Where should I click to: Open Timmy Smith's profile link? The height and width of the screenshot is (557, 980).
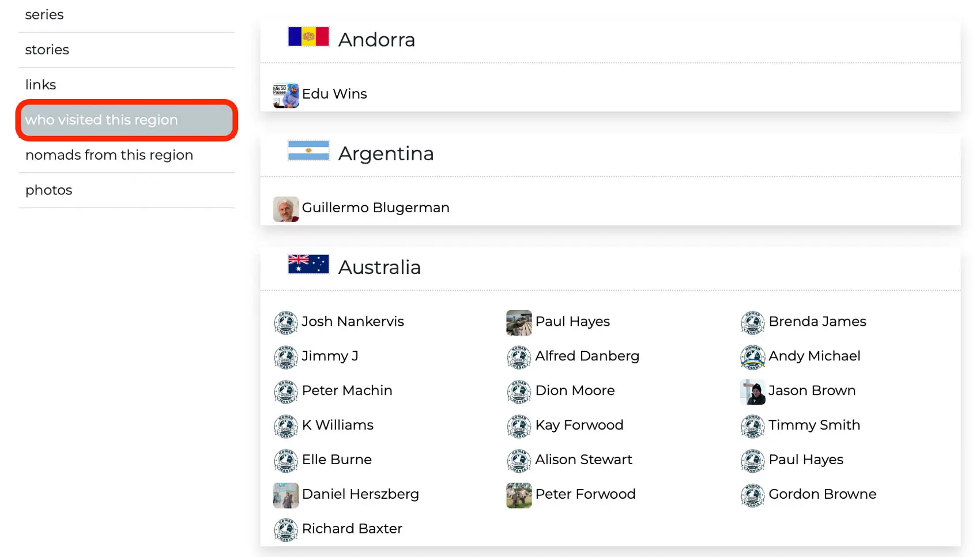(814, 425)
